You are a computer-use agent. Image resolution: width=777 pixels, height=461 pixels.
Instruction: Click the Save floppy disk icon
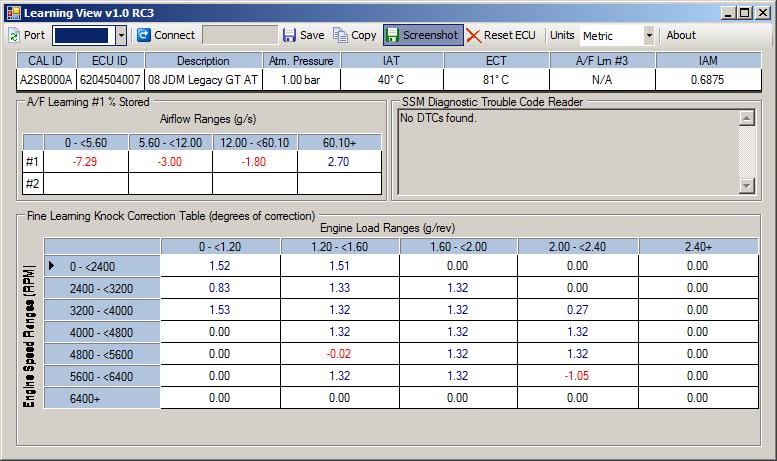[289, 35]
